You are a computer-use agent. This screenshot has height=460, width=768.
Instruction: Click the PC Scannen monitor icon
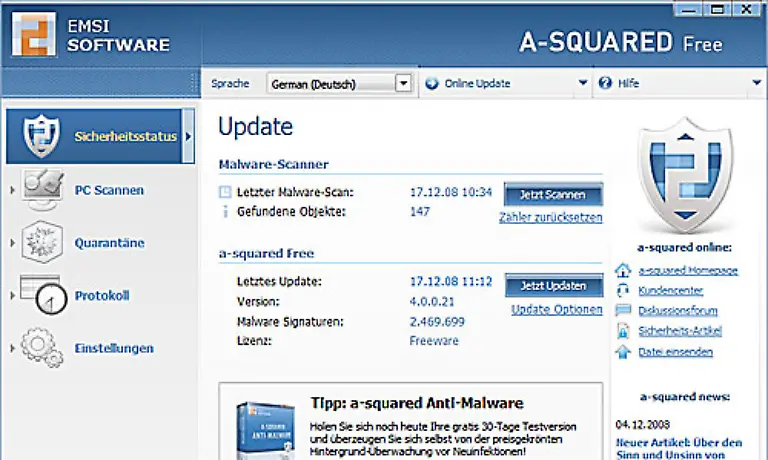pos(42,190)
